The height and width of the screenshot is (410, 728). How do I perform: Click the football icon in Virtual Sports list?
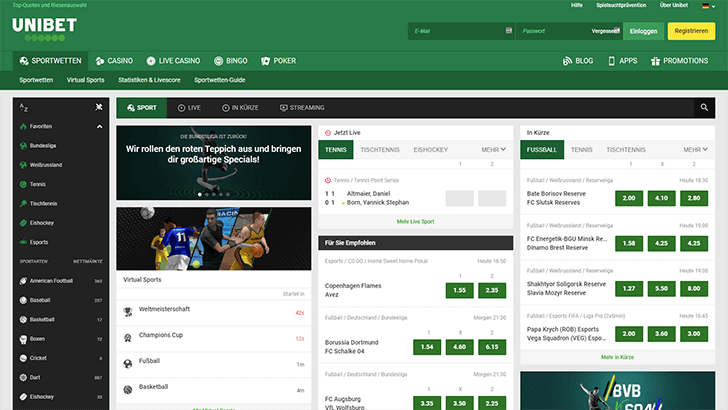click(128, 364)
